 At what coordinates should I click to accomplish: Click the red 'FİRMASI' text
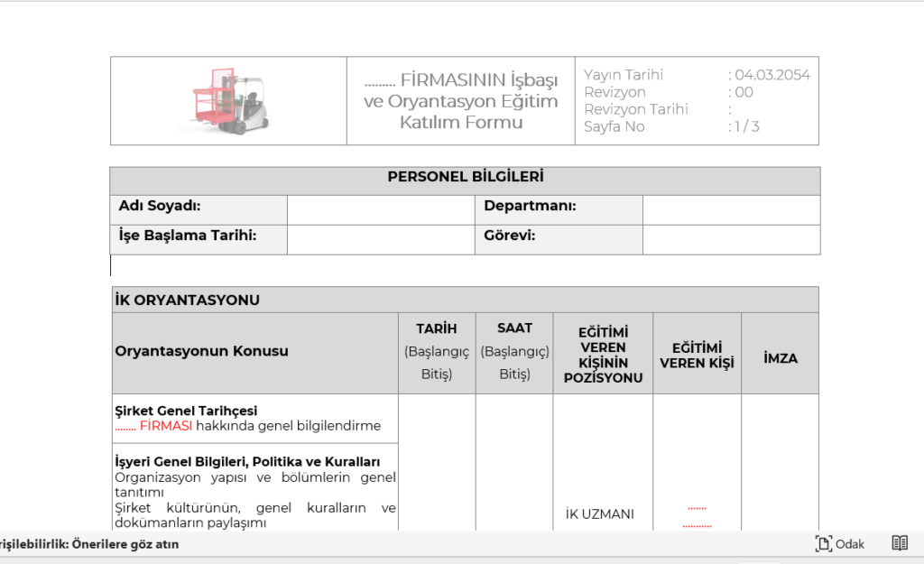tap(166, 426)
